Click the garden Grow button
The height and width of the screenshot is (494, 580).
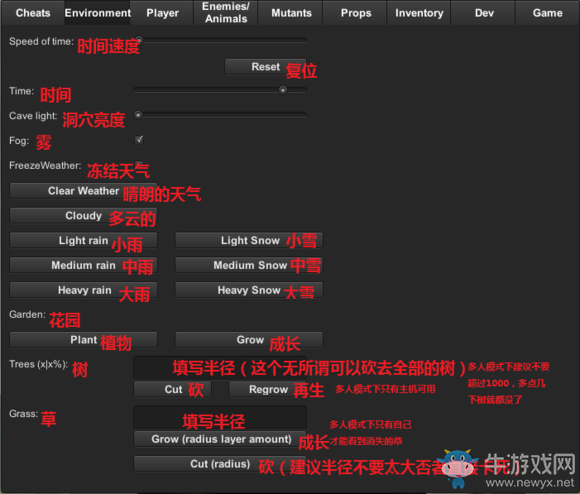249,340
